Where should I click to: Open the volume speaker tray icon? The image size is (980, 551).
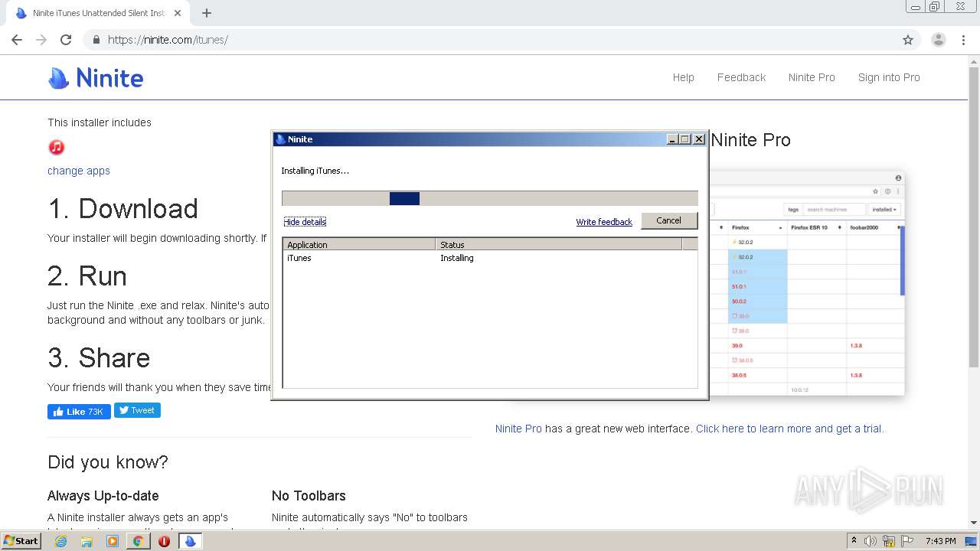click(871, 541)
